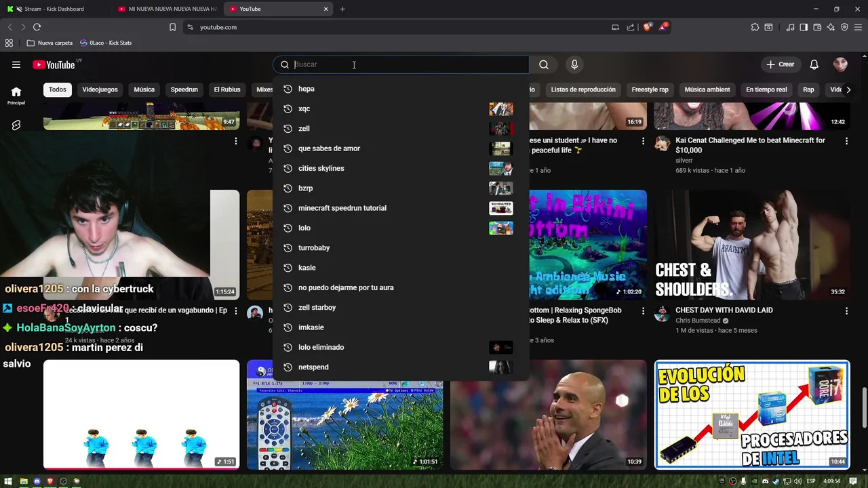Choose suggestion 'turrobaby'
868x488 pixels.
click(401, 248)
